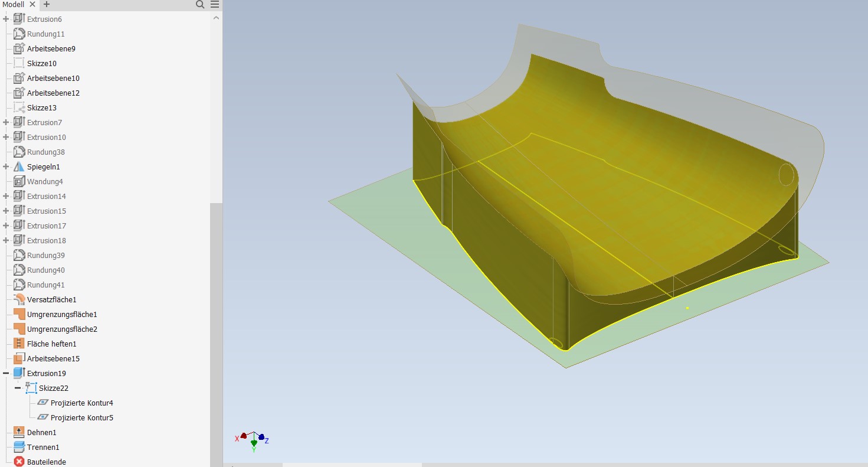Select Extrusion15 in the model tree
Viewport: 868px width, 467px height.
coord(47,211)
